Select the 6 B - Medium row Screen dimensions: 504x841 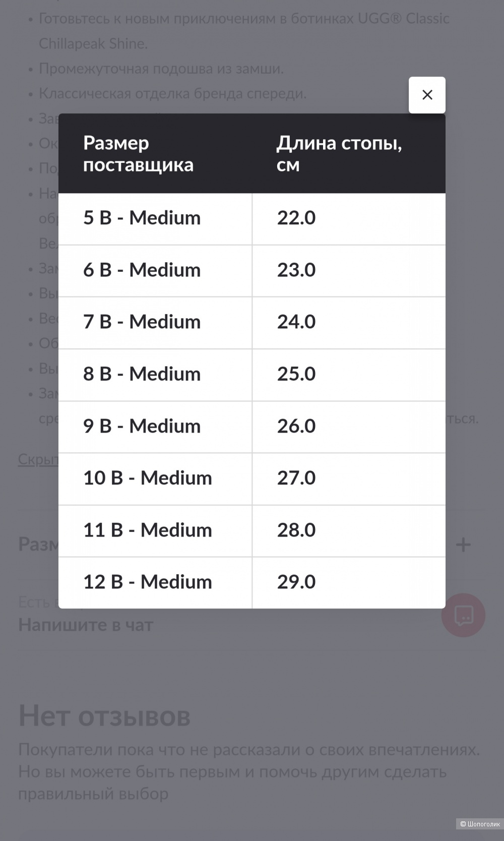pos(252,271)
